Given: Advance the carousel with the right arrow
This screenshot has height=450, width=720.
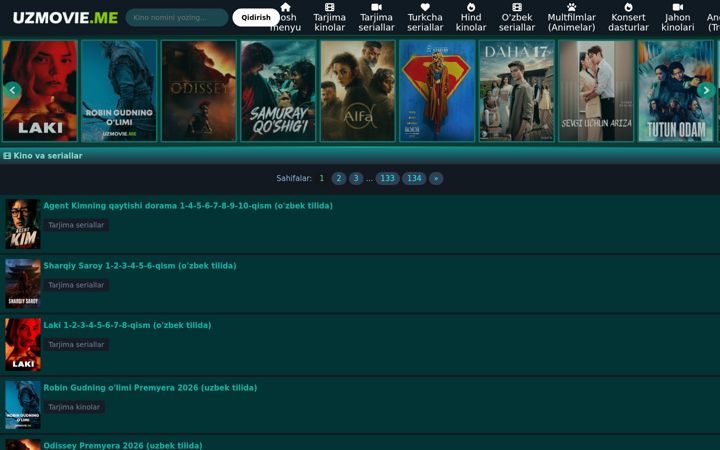Looking at the screenshot, I should pos(706,90).
